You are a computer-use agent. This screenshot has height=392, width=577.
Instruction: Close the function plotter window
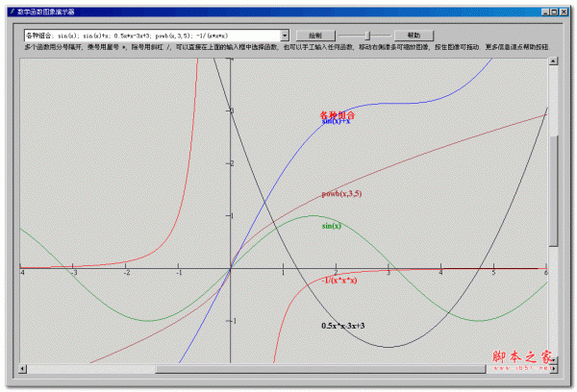[564, 11]
